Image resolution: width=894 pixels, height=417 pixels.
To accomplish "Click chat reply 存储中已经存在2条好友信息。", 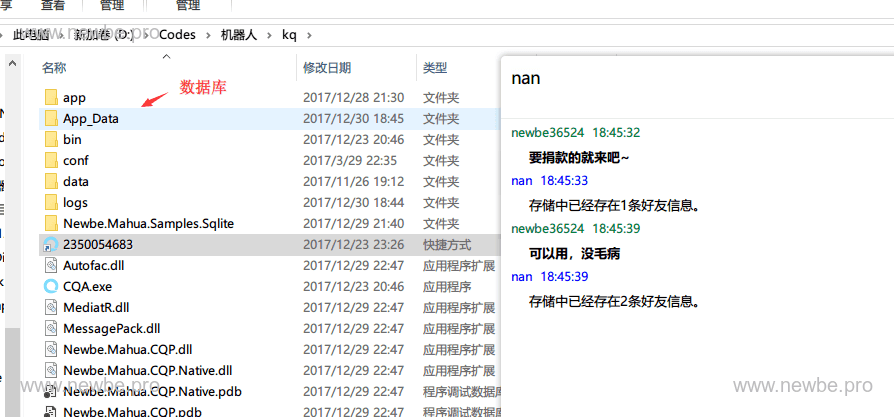I will coord(614,301).
